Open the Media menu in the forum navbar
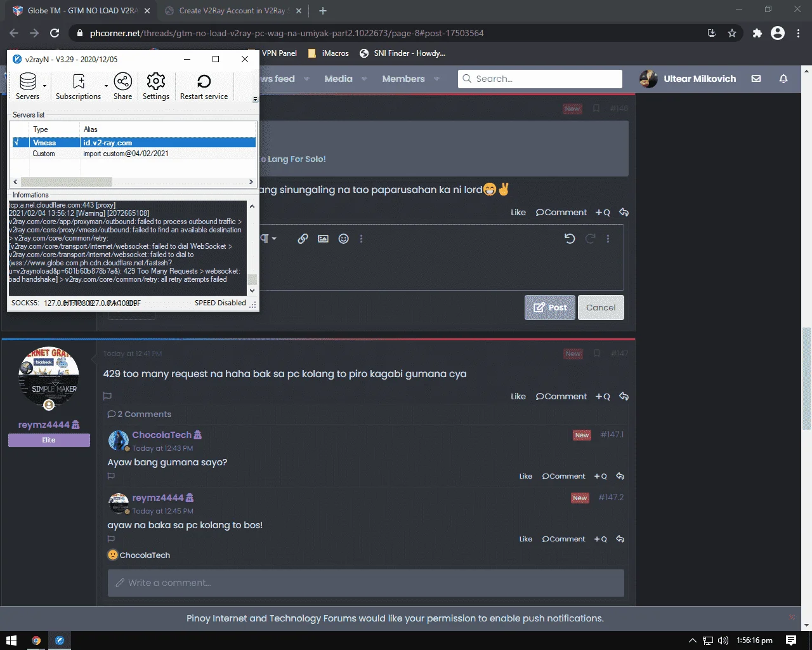This screenshot has height=650, width=812. point(338,79)
